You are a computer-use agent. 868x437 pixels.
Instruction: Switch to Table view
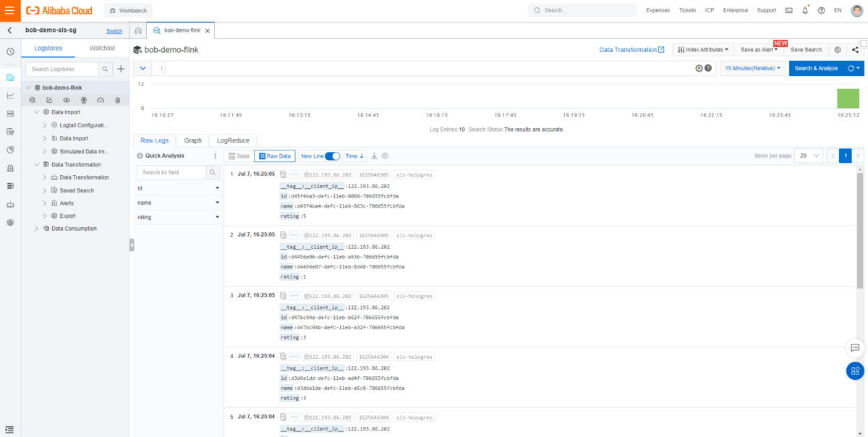pyautogui.click(x=239, y=156)
